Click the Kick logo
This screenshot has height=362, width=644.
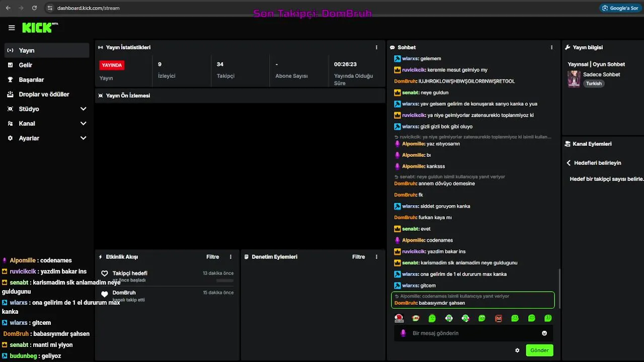pos(40,28)
